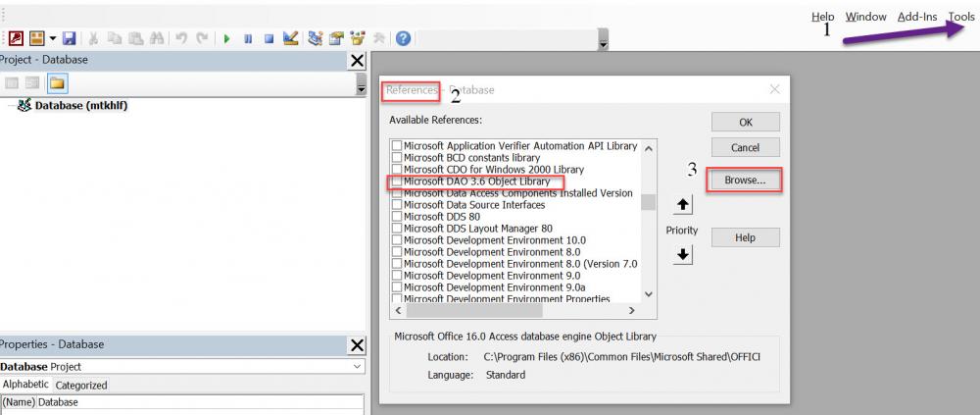This screenshot has width=980, height=415.
Task: Click the Browse... button
Action: [x=745, y=181]
